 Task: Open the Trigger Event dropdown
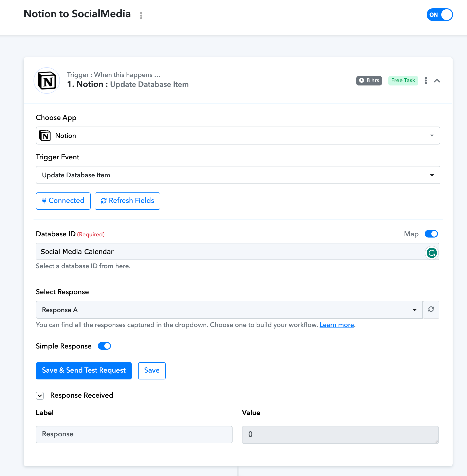click(x=238, y=175)
